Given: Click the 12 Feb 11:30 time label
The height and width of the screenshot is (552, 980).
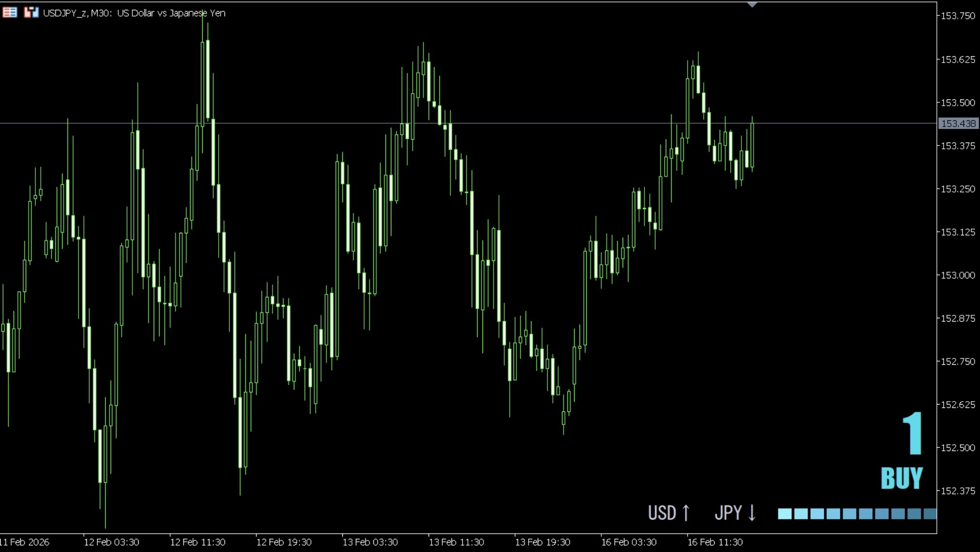Looking at the screenshot, I should point(197,542).
